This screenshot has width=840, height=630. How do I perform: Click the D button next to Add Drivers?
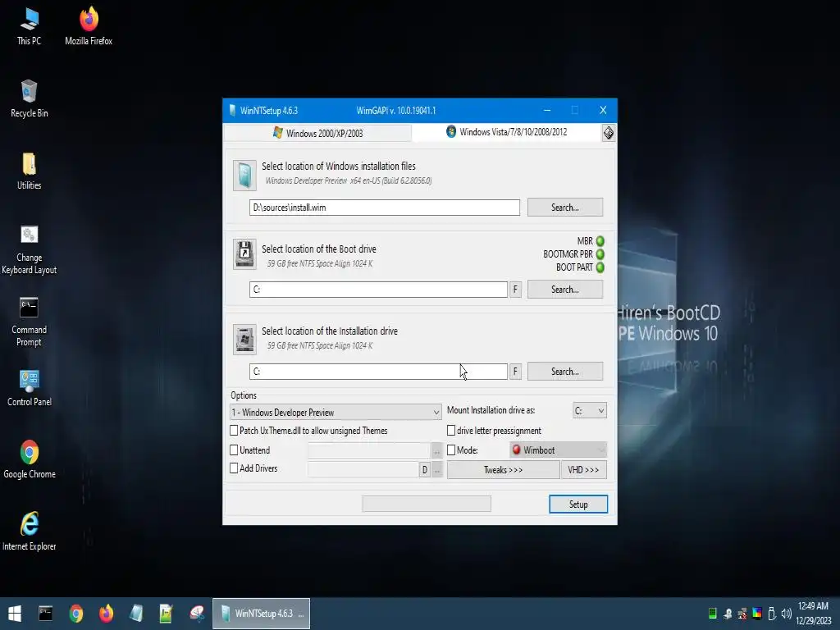(x=425, y=470)
